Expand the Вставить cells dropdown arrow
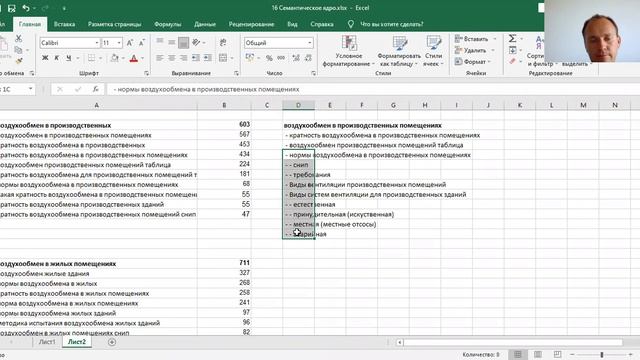Viewport: 640px width, 360px height. [x=495, y=39]
